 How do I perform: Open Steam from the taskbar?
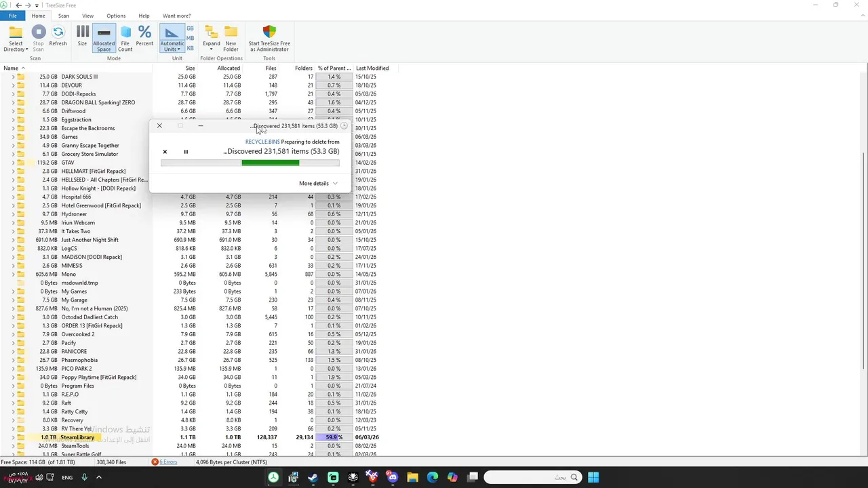313,478
